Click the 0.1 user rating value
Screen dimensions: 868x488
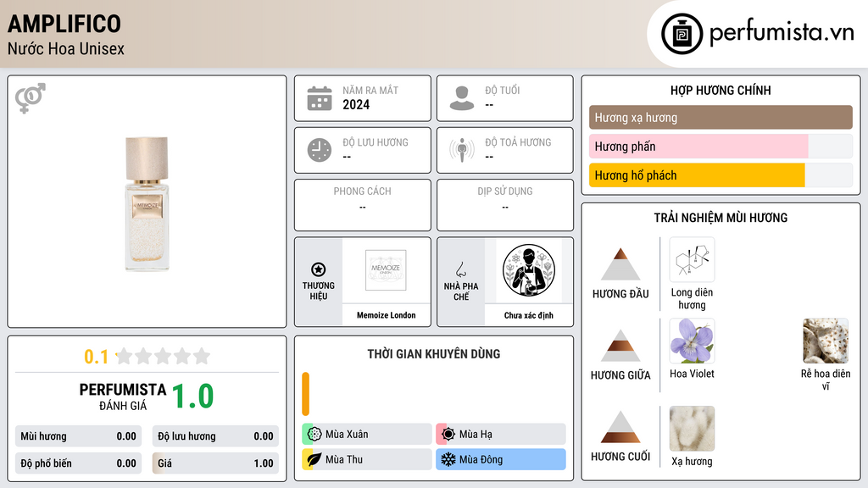coord(97,357)
